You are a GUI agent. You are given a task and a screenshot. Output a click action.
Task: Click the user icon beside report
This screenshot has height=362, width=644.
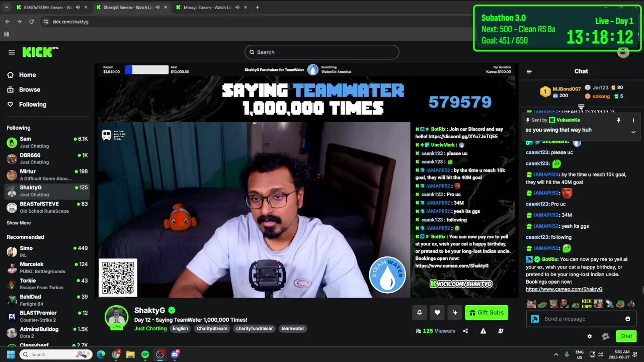point(501,331)
